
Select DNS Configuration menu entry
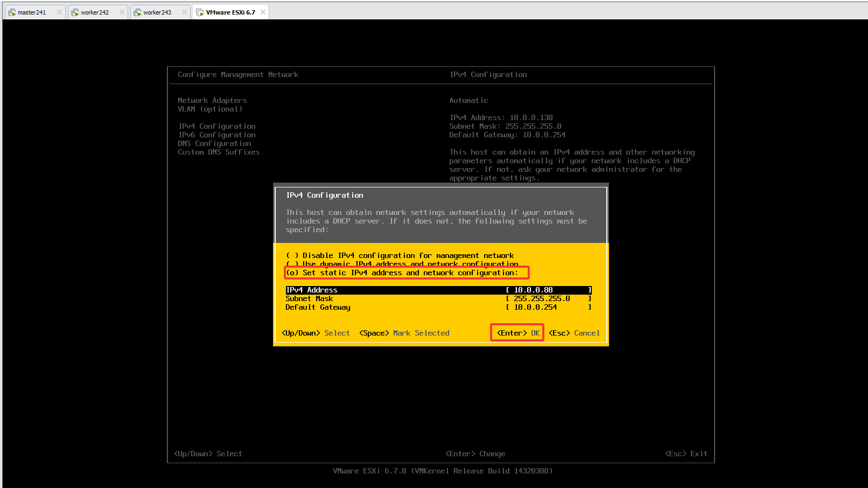click(x=214, y=143)
